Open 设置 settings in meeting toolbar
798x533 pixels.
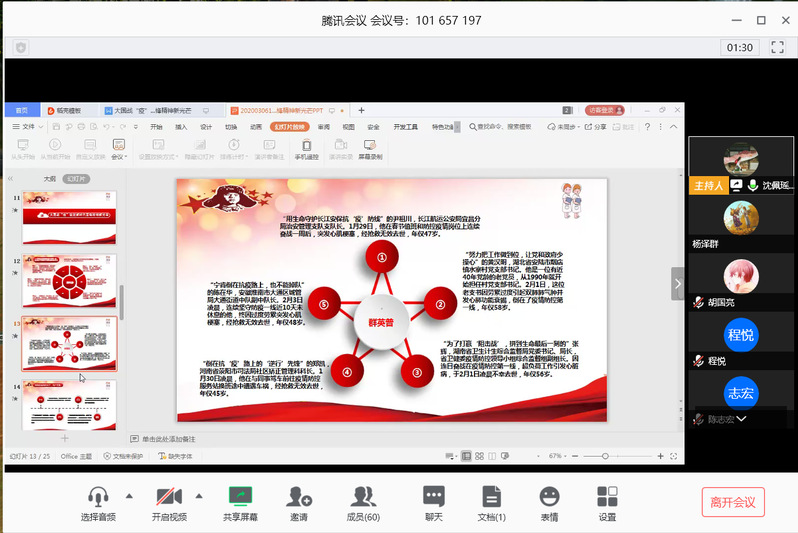(x=607, y=502)
